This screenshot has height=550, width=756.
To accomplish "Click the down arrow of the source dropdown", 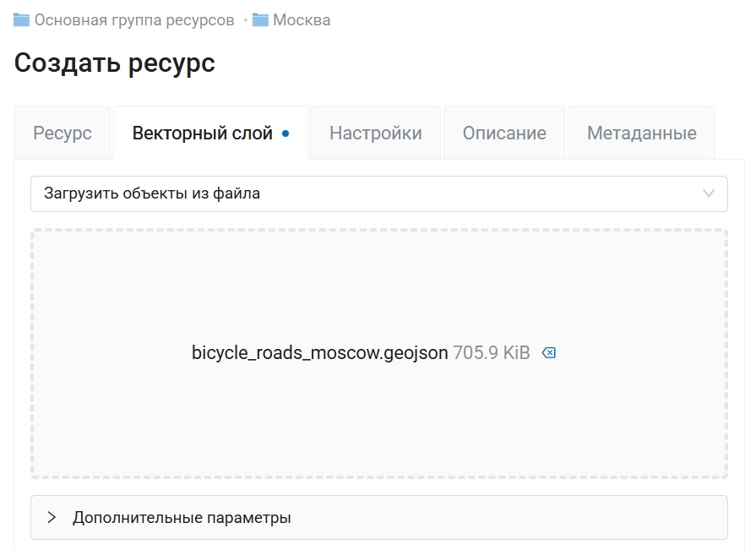I will pos(709,193).
